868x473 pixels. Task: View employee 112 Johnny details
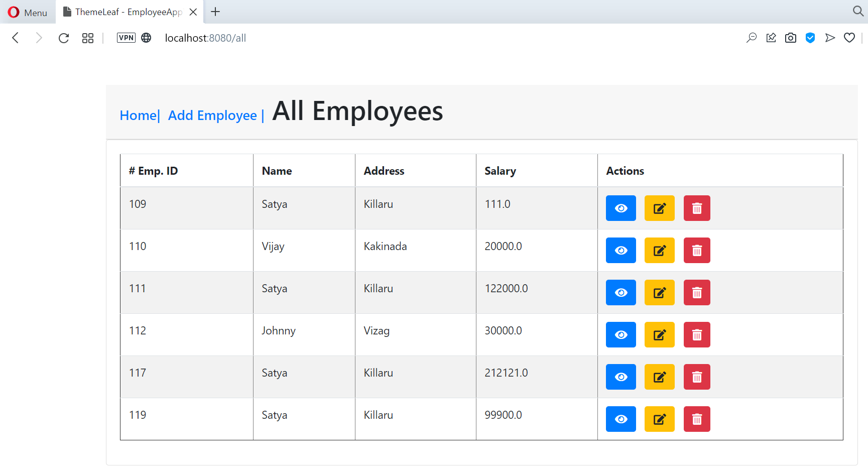(x=621, y=335)
